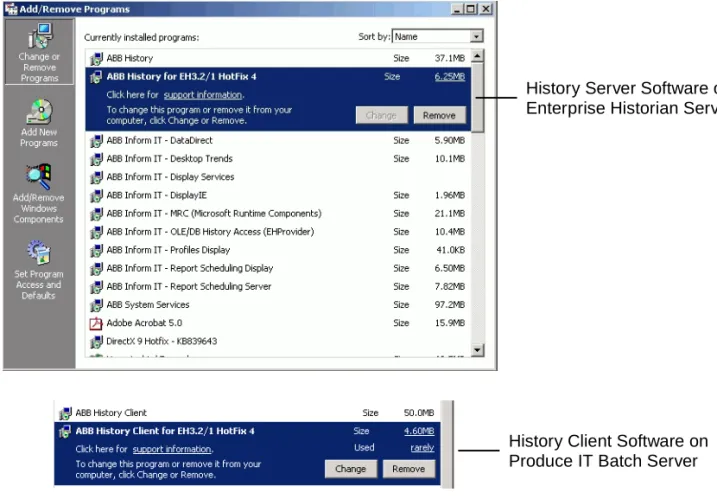Open support information link for ABB History HotFix

pyautogui.click(x=203, y=95)
